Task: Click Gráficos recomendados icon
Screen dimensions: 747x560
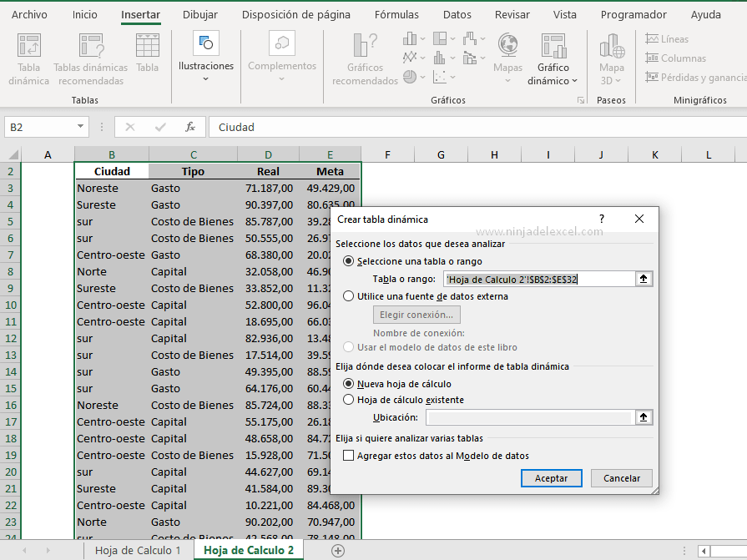Action: (x=365, y=47)
